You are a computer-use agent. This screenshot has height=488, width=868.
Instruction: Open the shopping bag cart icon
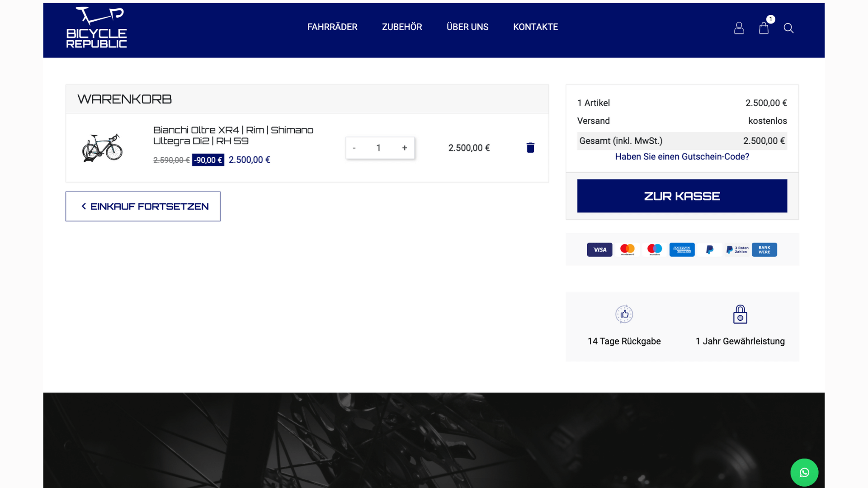click(x=764, y=28)
